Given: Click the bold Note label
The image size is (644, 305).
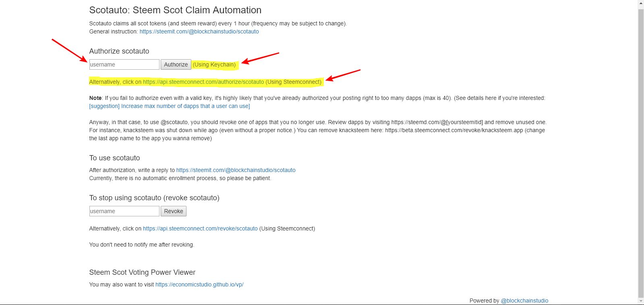Looking at the screenshot, I should click(x=95, y=98).
